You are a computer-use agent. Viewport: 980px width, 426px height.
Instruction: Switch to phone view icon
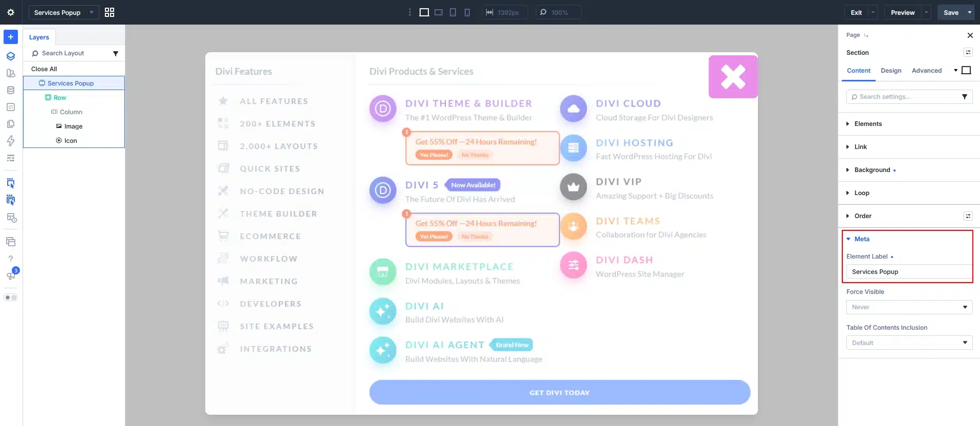tap(467, 12)
